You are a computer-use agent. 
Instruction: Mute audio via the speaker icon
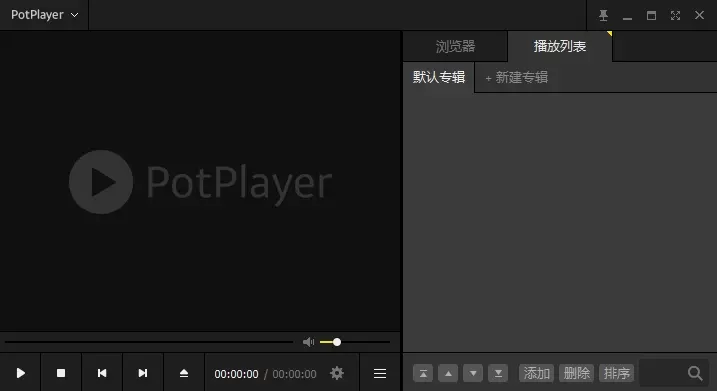pos(309,342)
